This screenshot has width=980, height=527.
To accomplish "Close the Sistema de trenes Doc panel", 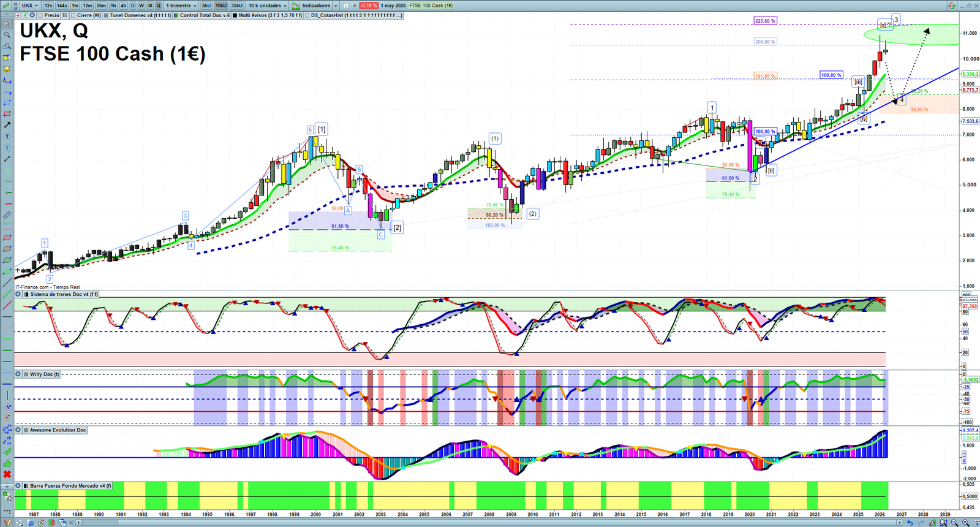I will click(x=18, y=295).
